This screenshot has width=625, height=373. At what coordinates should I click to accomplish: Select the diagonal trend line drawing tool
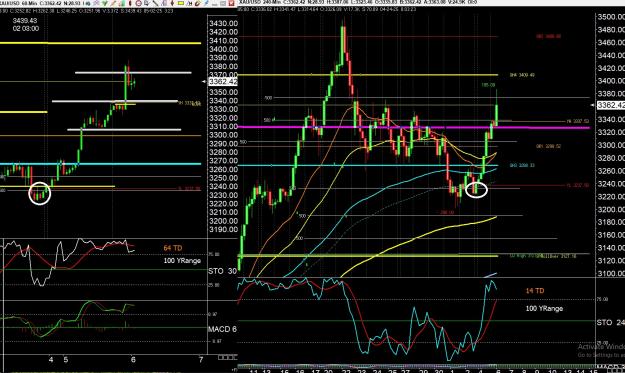coord(155,3)
